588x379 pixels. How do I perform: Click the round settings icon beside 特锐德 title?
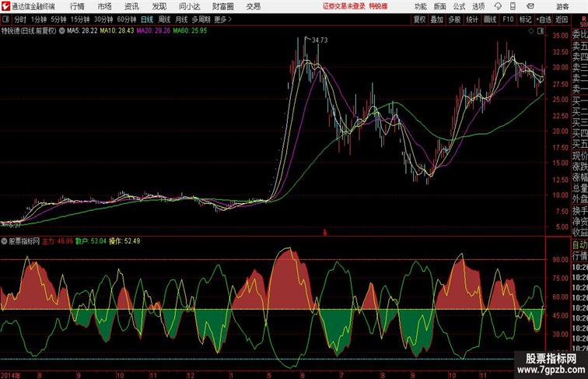(x=61, y=31)
